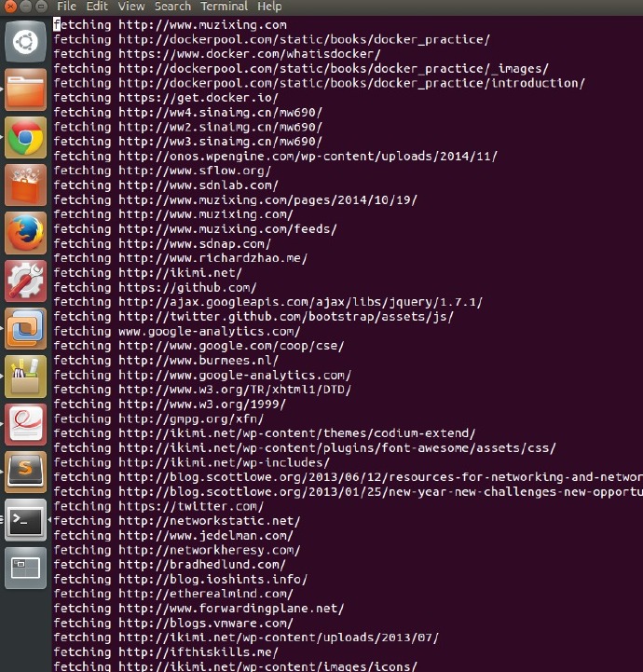This screenshot has height=672, width=643.
Task: Click the http://www.sflow.org/ URL line
Action: click(194, 171)
